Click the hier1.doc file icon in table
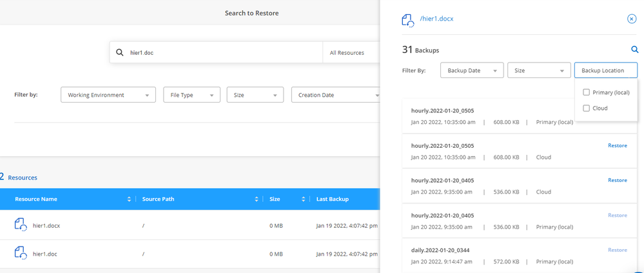This screenshot has height=273, width=644. pyautogui.click(x=21, y=254)
